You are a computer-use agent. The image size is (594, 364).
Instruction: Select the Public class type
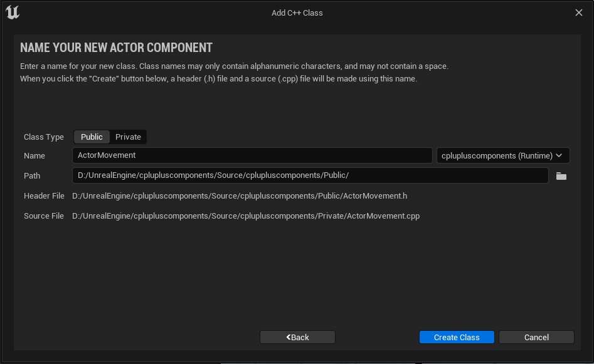coord(92,137)
